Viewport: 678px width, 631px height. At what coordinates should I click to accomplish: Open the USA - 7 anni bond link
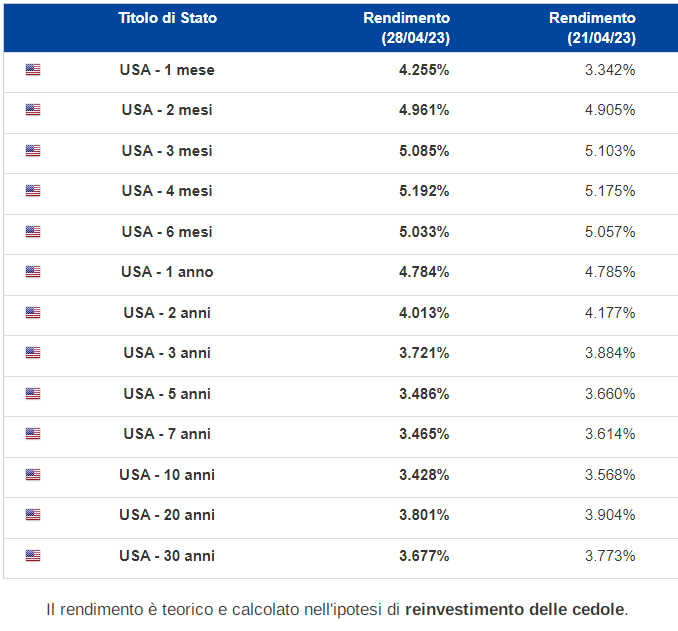(x=167, y=434)
